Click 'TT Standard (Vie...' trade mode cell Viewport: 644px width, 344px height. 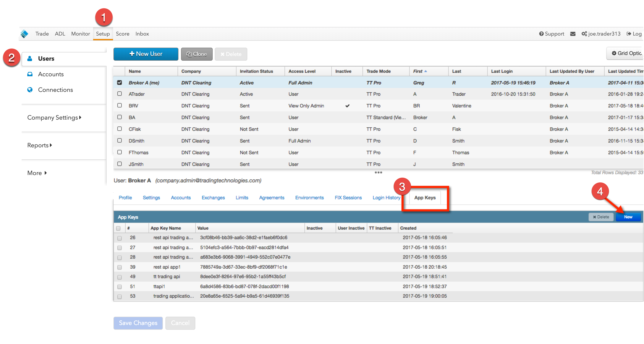click(x=386, y=118)
